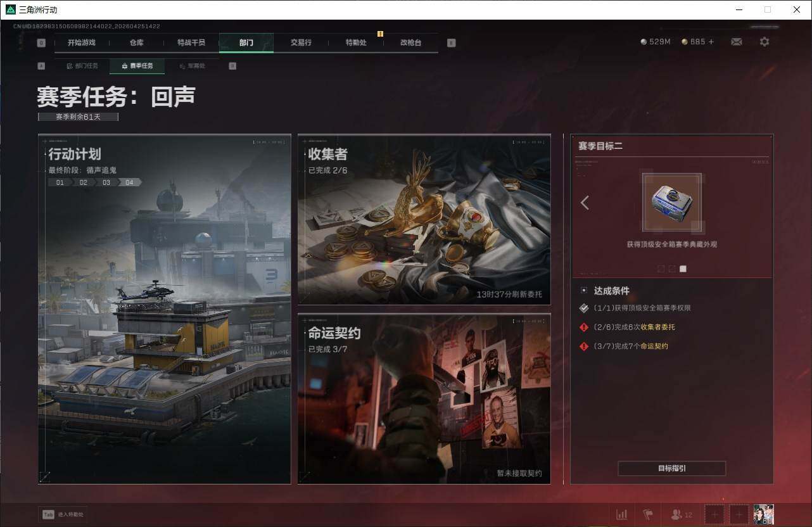Expand the 部门 navigation section

246,42
